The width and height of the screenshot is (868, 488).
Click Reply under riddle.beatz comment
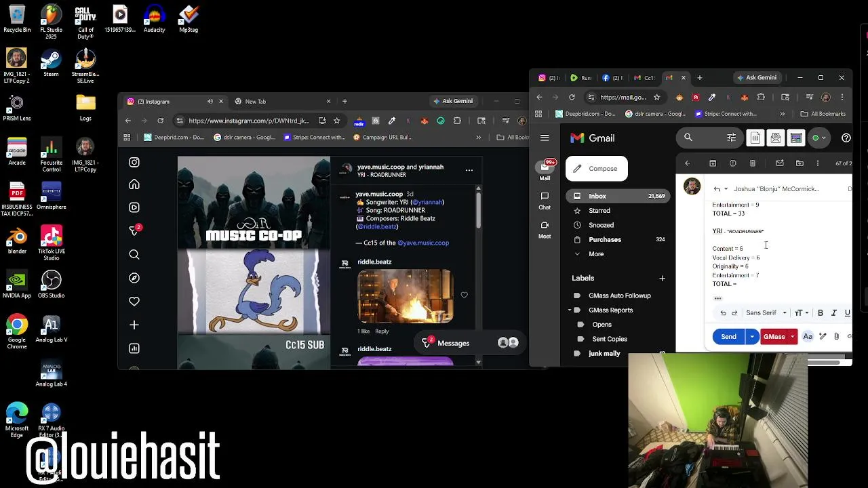click(382, 331)
